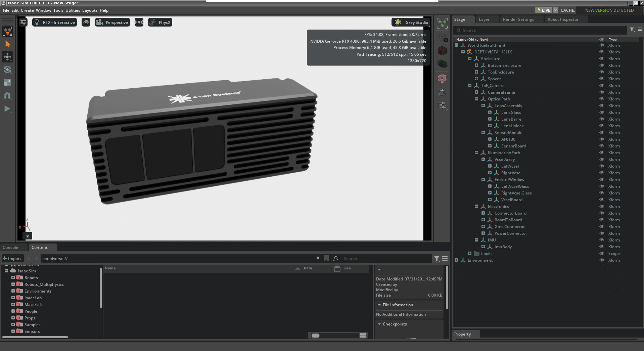The height and width of the screenshot is (351, 644).
Task: Click the transform gizmo icon atop left toolbar
Action: (x=7, y=31)
